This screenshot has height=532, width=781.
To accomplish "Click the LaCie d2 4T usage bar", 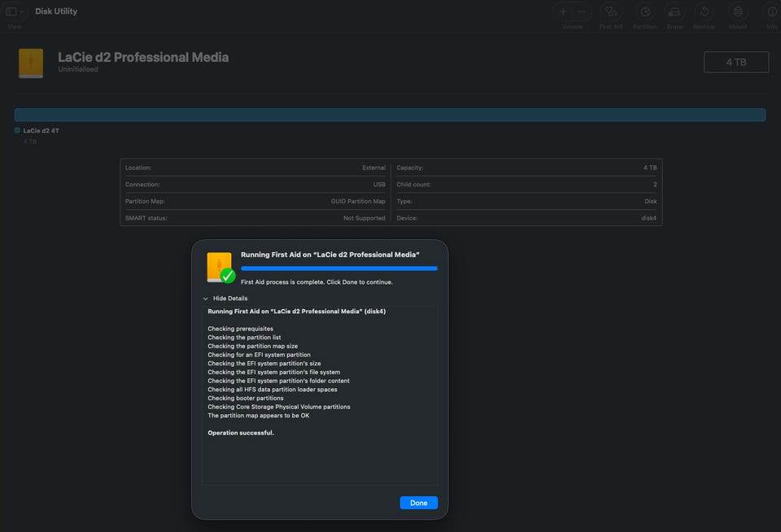I will [x=390, y=115].
